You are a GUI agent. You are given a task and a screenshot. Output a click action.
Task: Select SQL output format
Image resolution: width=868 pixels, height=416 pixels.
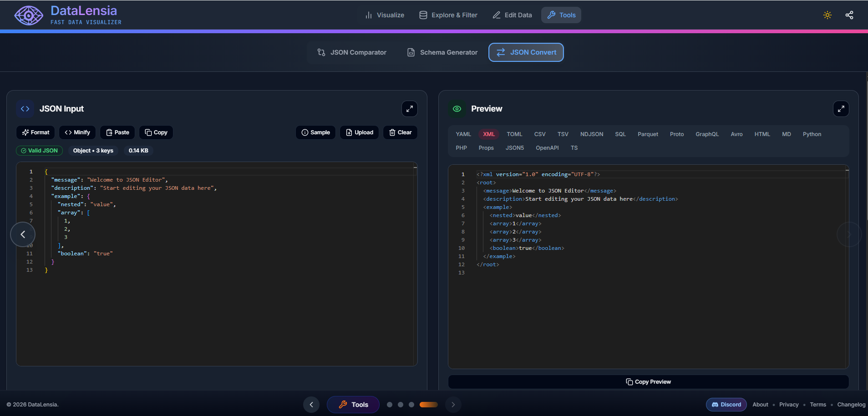point(620,134)
